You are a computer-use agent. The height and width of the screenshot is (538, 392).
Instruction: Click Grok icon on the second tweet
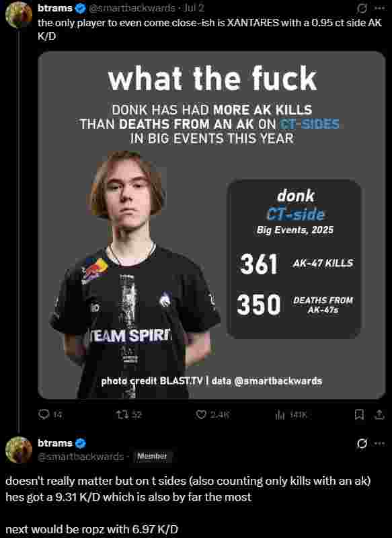pos(362,443)
